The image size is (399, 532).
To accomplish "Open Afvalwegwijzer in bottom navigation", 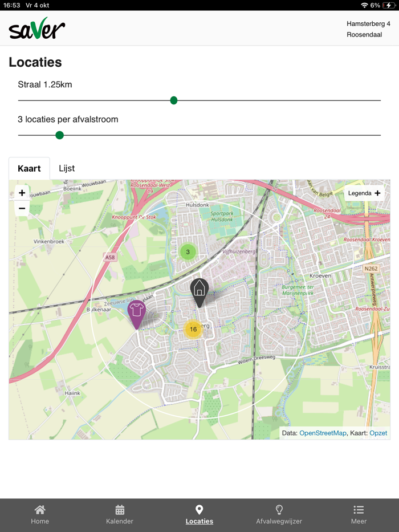I will tap(279, 515).
